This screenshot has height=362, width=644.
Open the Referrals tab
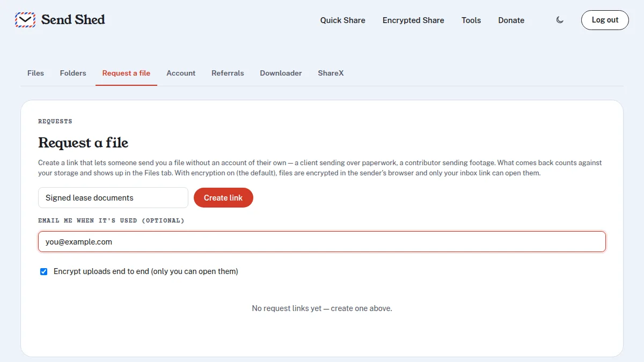228,73
